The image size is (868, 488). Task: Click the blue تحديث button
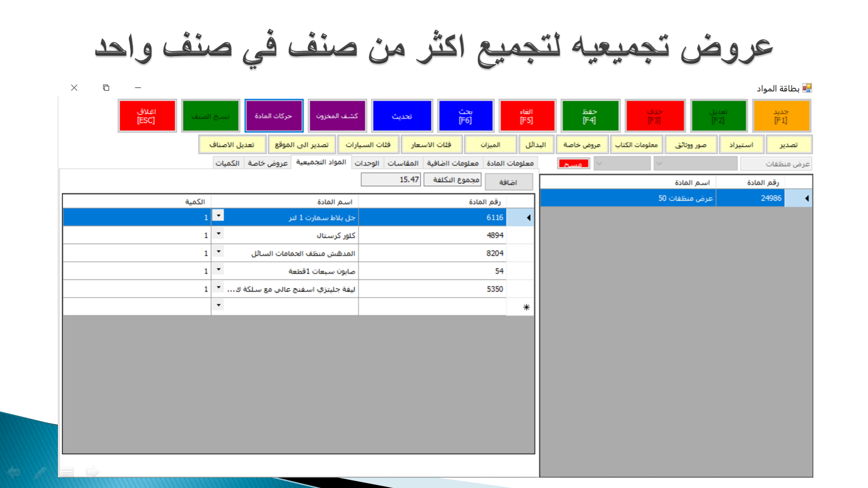[401, 116]
